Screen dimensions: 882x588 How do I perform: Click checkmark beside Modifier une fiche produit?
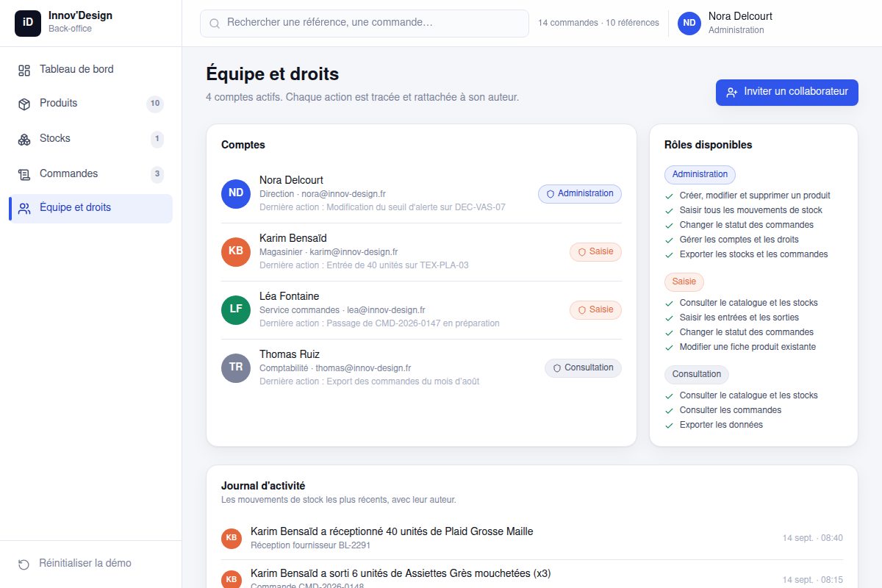[x=669, y=348]
